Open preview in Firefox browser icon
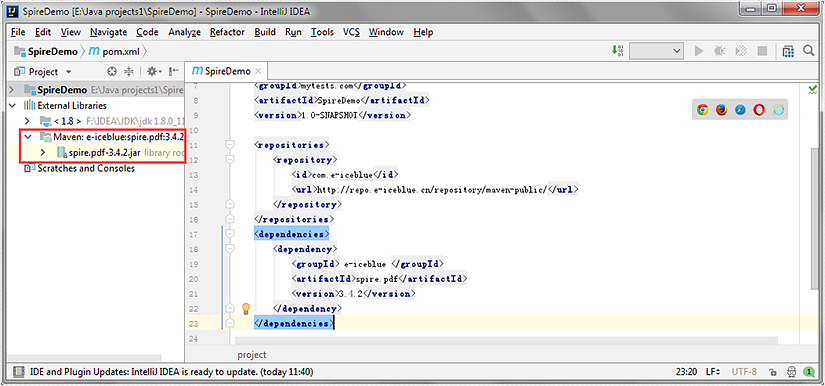 [721, 110]
